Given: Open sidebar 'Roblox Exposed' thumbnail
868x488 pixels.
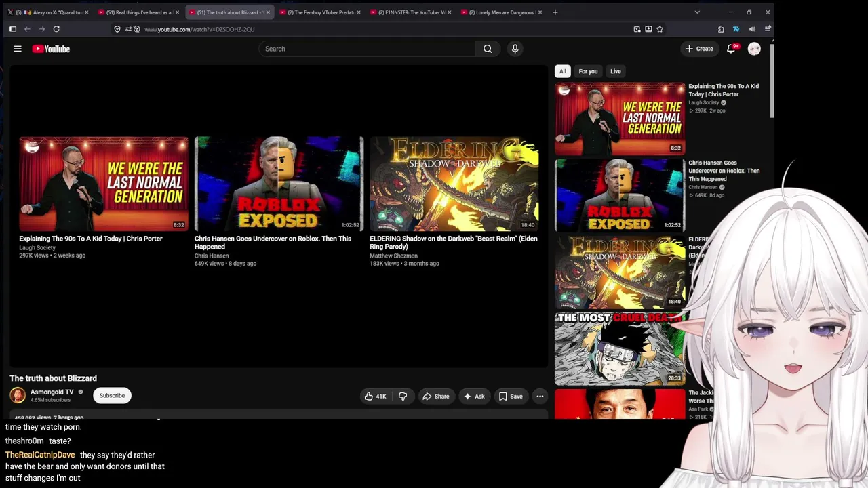Looking at the screenshot, I should 620,195.
